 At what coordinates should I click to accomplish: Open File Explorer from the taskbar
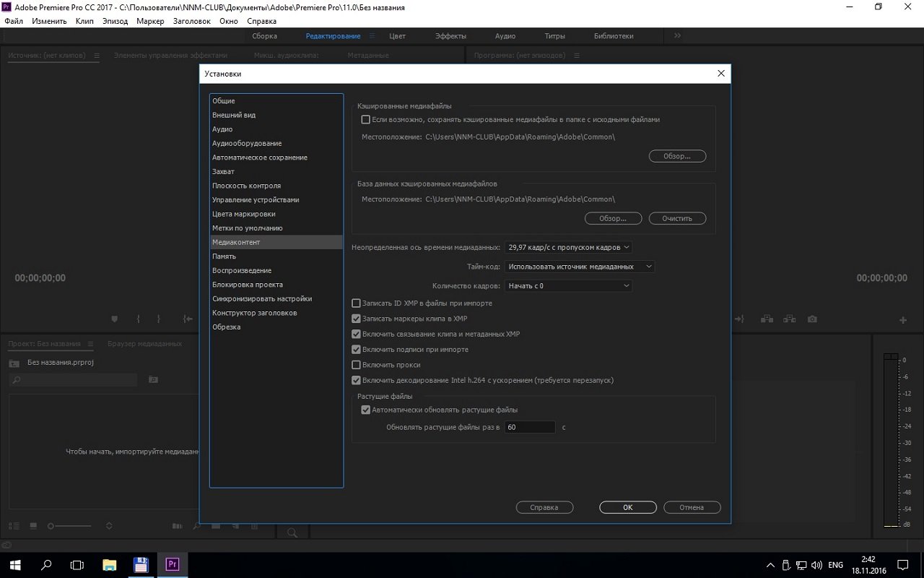click(109, 564)
